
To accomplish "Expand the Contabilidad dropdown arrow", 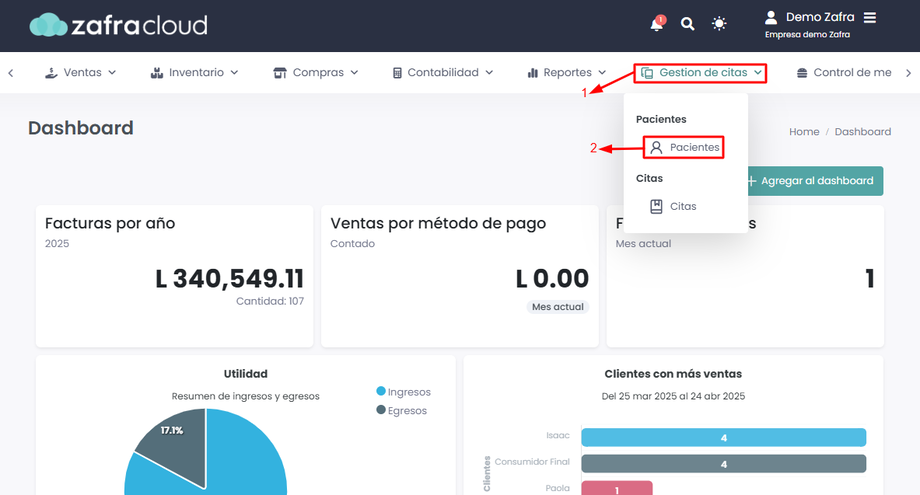I will point(489,73).
